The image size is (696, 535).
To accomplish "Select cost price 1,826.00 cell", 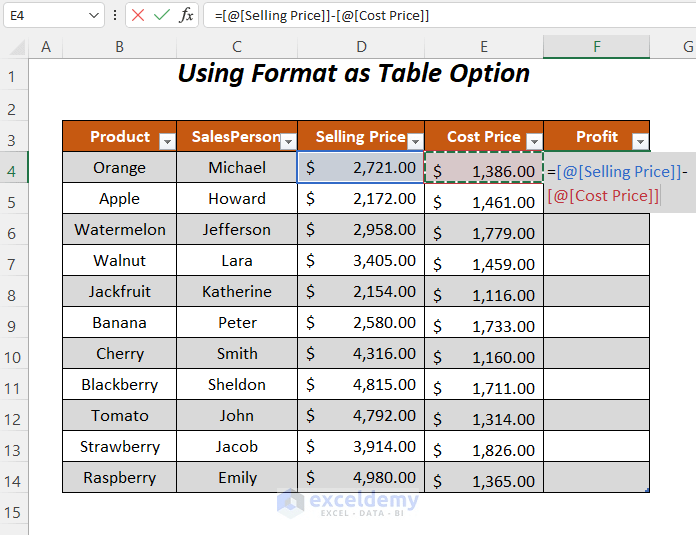I will pyautogui.click(x=484, y=446).
